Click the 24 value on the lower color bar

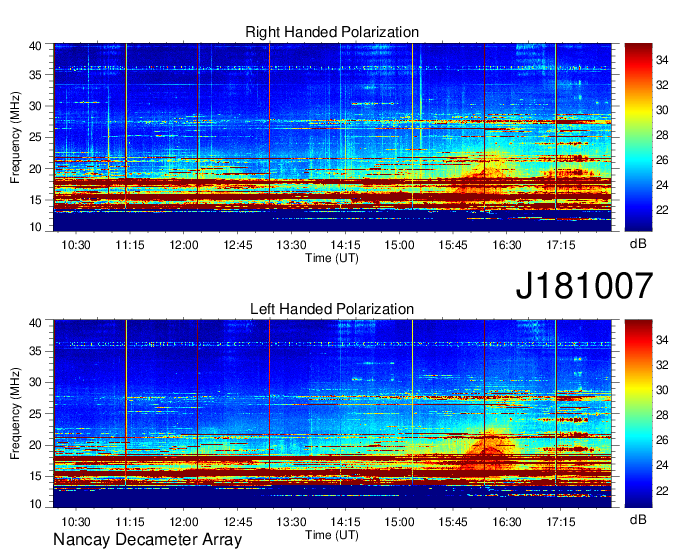coord(662,465)
